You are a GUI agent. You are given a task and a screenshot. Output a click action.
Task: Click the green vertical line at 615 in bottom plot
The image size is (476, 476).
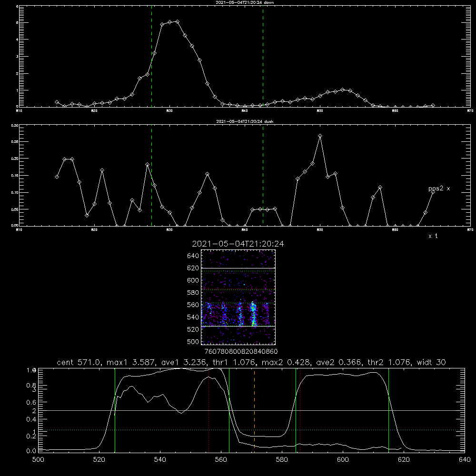pos(388,410)
